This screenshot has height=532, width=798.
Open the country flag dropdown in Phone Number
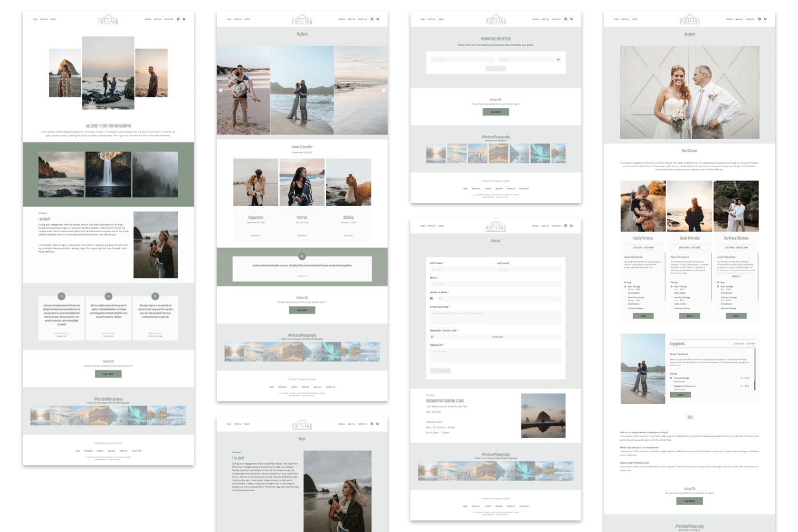click(431, 298)
